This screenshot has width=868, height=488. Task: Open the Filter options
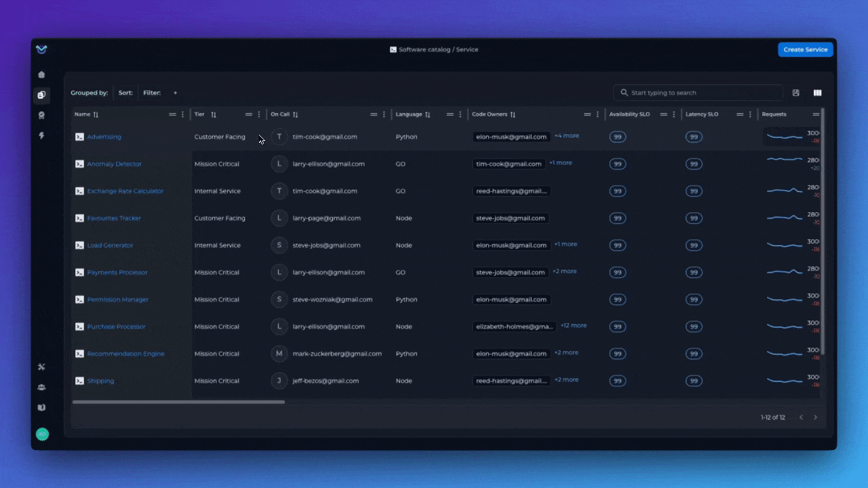[152, 93]
